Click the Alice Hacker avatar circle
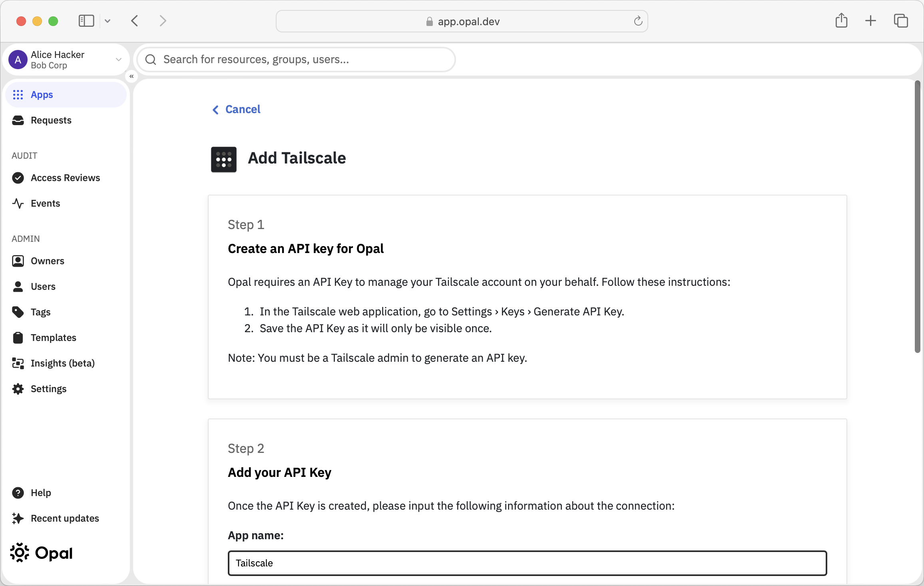 tap(18, 60)
